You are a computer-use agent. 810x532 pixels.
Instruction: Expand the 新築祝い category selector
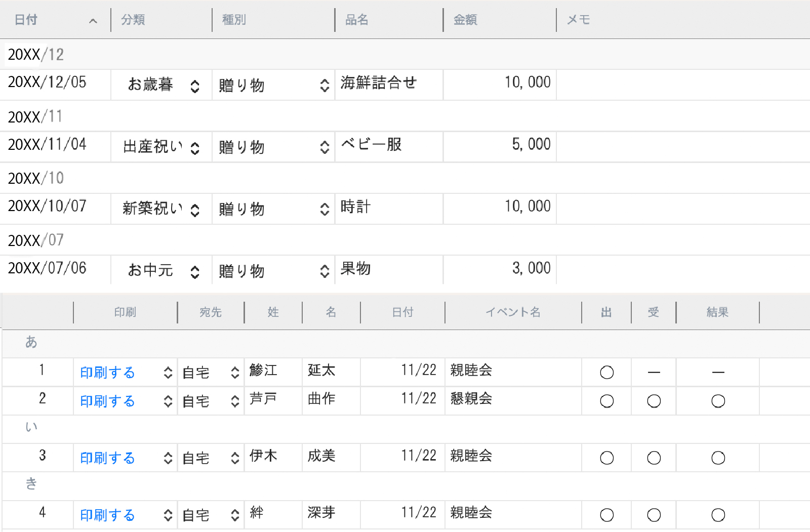(195, 210)
